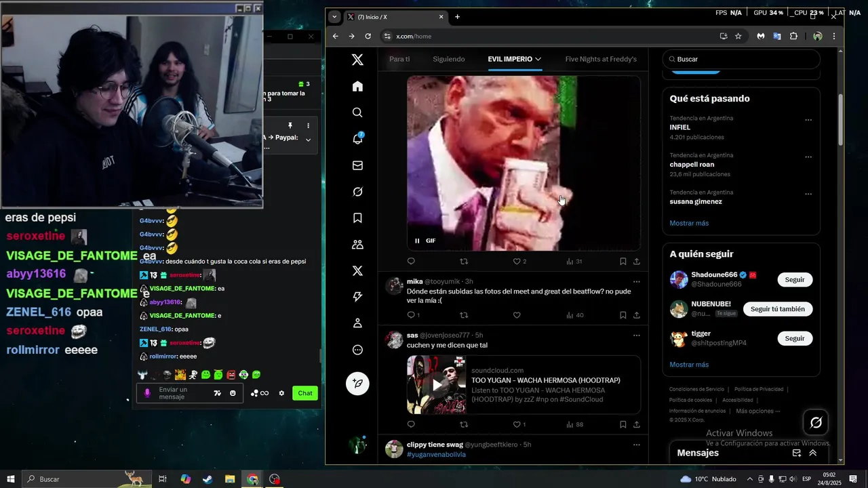The image size is (868, 488).
Task: Click the green Chat send button
Action: 305,393
